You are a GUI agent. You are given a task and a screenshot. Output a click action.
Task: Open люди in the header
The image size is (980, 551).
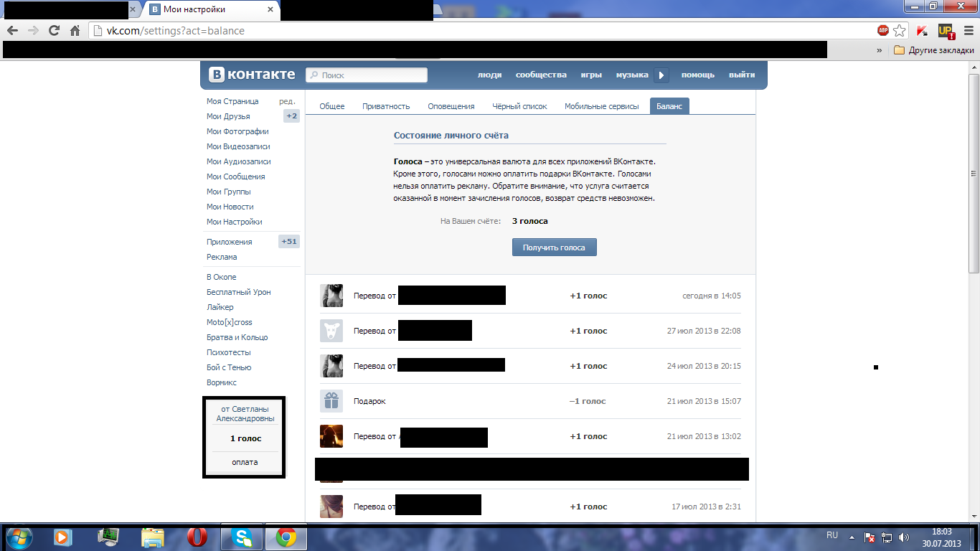click(490, 75)
